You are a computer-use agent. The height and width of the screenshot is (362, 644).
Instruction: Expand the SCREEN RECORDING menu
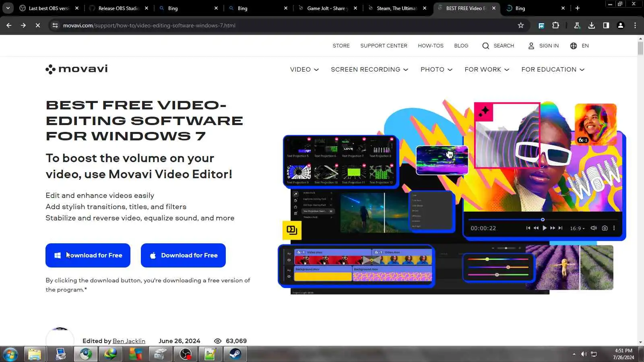369,70
